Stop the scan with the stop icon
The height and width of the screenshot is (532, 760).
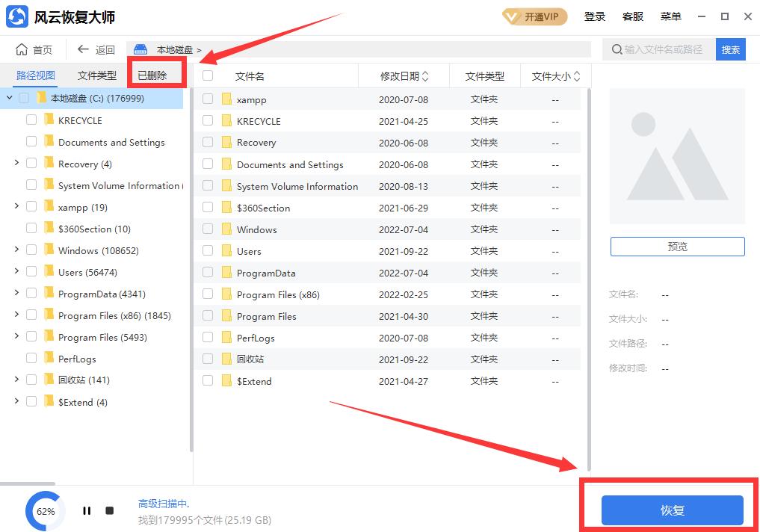[x=109, y=510]
